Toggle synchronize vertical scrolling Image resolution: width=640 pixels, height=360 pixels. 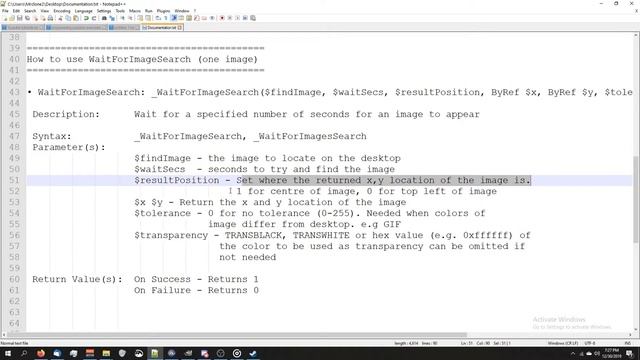tap(140, 18)
